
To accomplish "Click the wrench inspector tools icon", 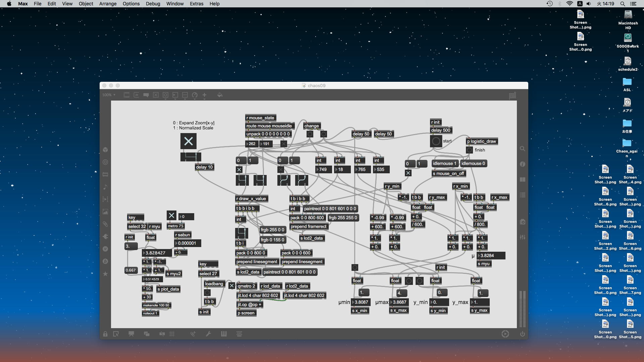I will 208,334.
